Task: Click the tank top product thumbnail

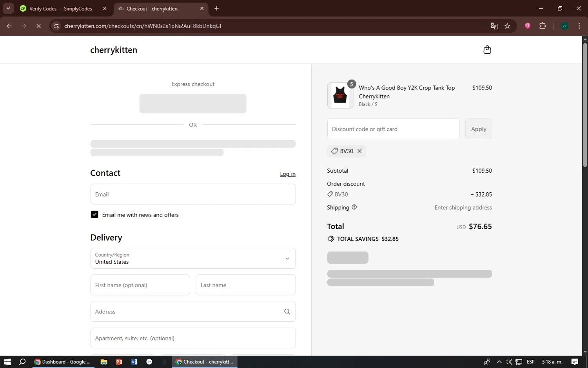Action: point(340,95)
